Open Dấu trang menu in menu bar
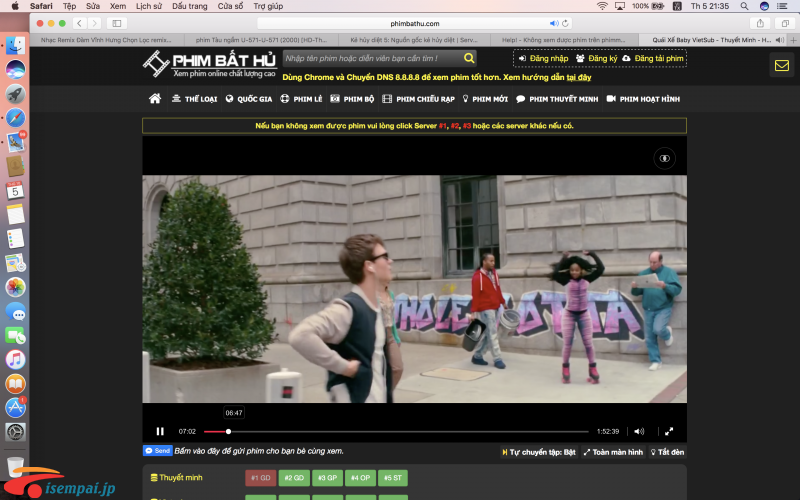 click(x=190, y=6)
